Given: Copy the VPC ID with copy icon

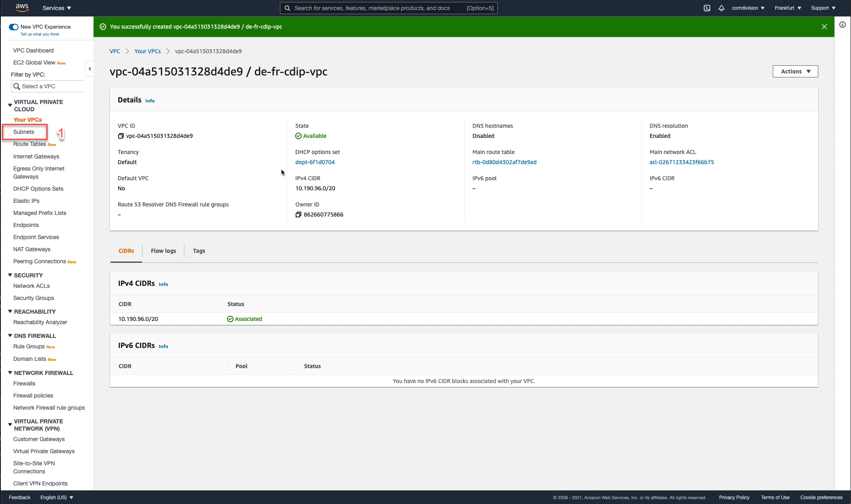Looking at the screenshot, I should coord(121,136).
